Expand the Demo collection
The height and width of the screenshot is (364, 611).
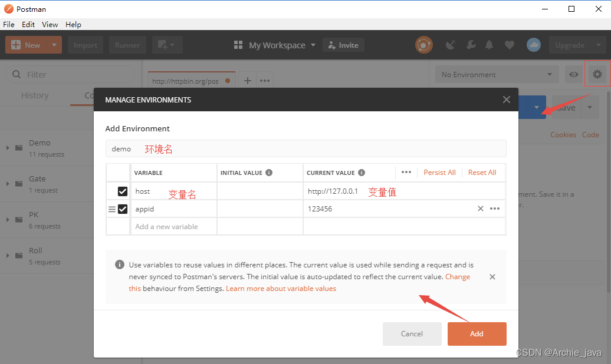[x=8, y=148]
